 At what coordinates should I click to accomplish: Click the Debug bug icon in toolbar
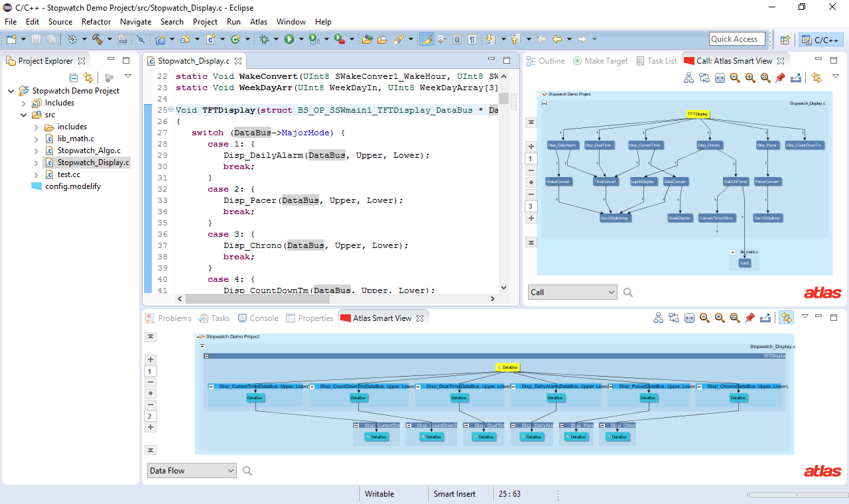click(264, 39)
